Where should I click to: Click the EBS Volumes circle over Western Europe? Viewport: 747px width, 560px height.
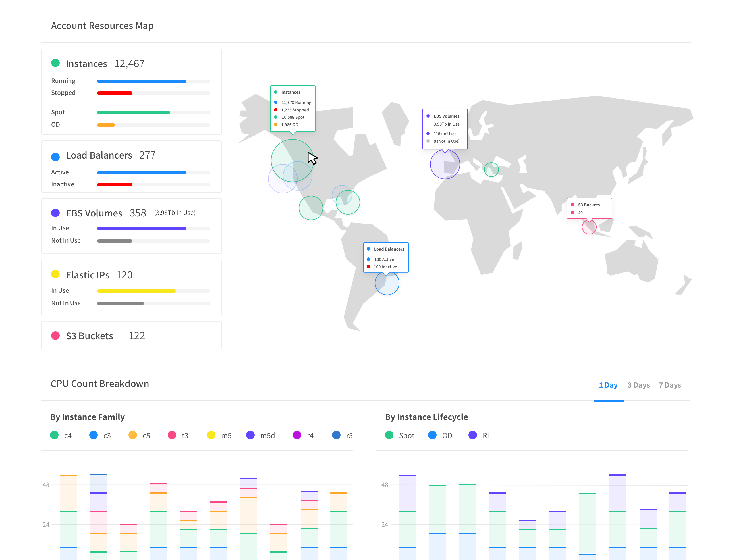(x=445, y=164)
